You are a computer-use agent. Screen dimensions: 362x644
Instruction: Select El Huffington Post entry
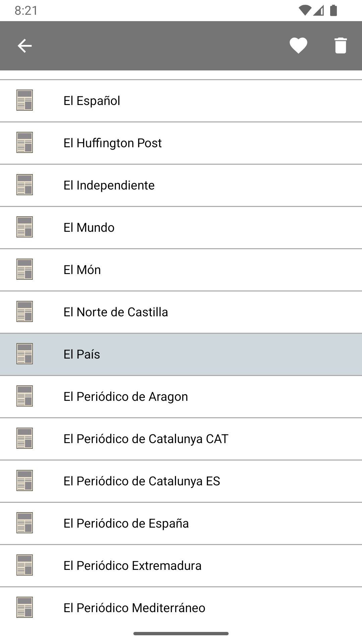(x=113, y=143)
